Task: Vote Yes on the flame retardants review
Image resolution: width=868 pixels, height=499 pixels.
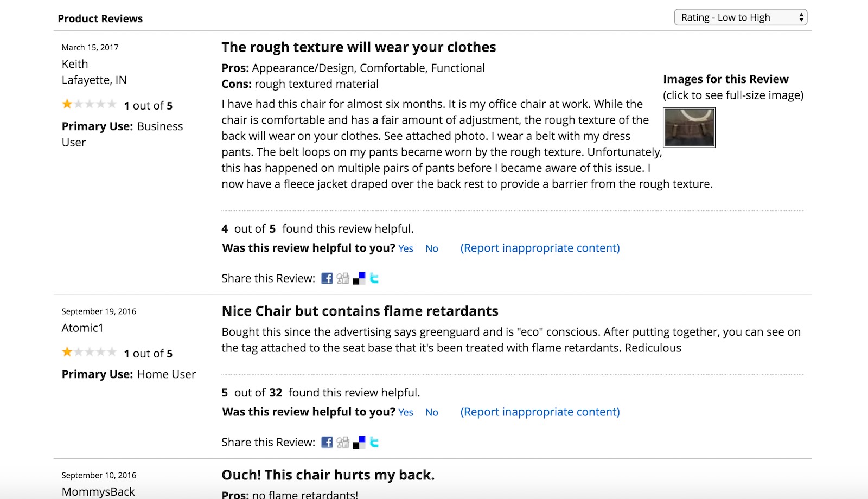Action: (405, 412)
